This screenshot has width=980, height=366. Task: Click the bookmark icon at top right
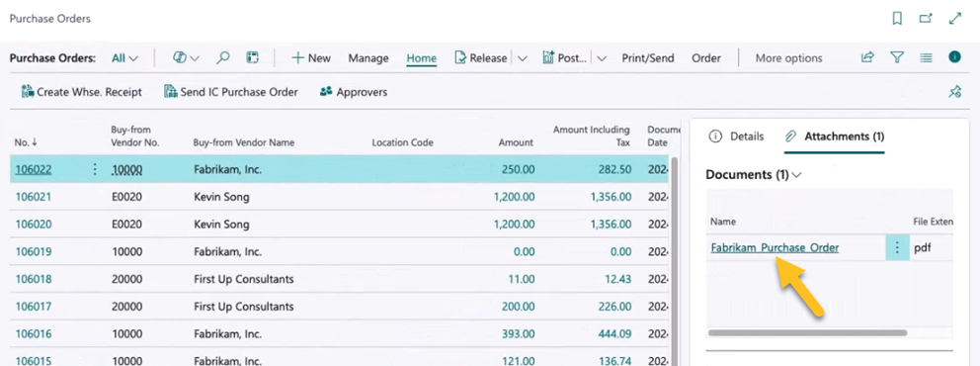point(897,19)
